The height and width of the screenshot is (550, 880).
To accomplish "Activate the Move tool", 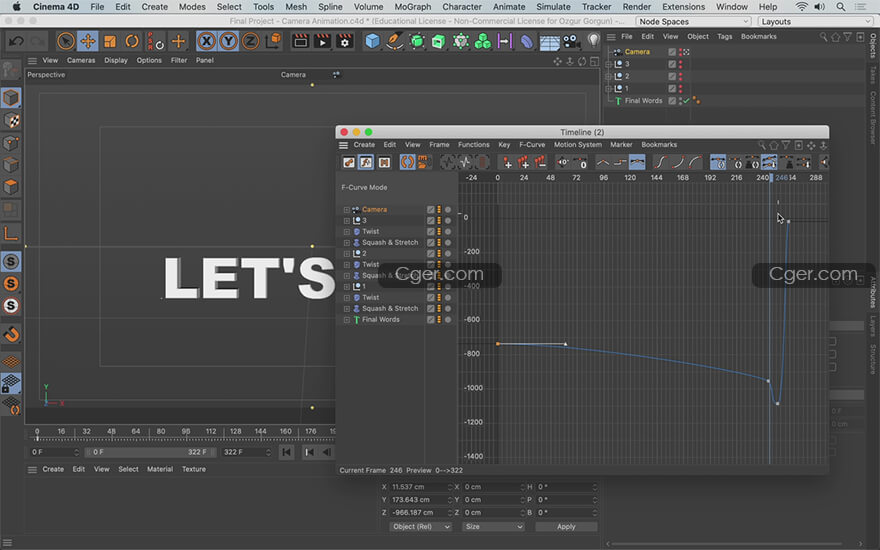I will point(88,42).
